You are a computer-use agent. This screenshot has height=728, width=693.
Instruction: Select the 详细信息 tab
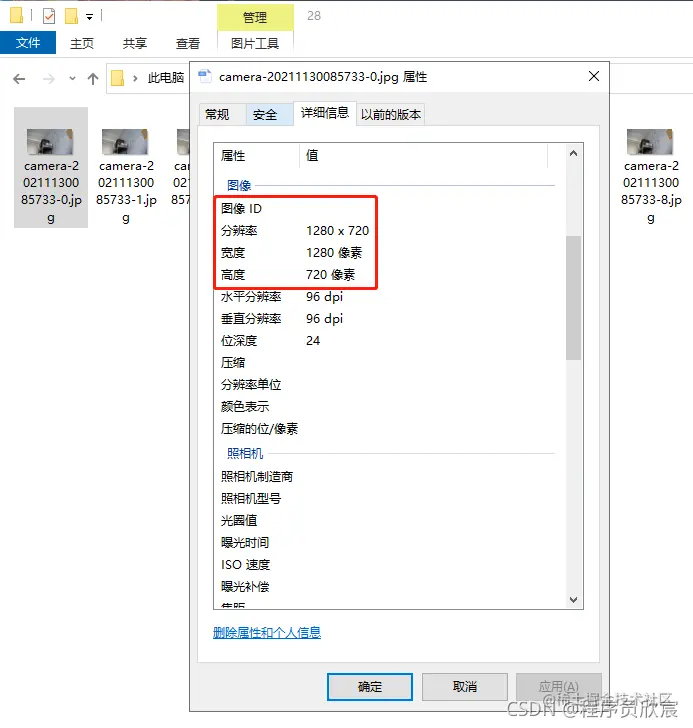(x=325, y=113)
